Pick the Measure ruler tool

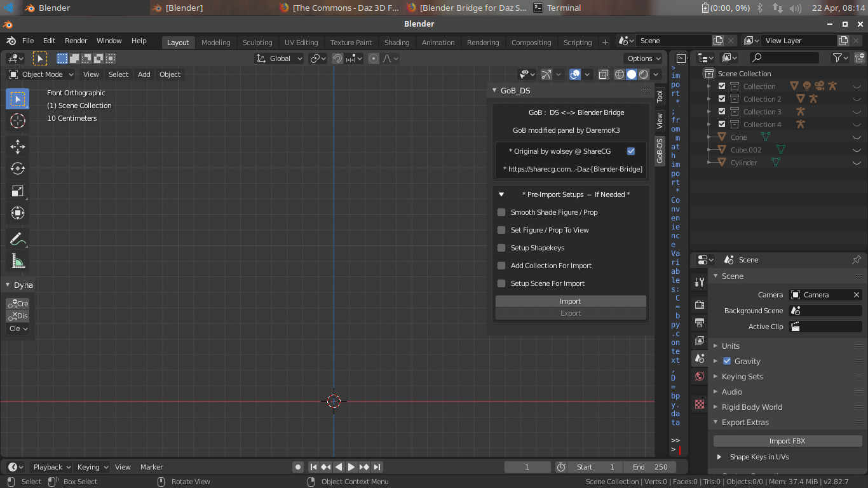tap(18, 262)
